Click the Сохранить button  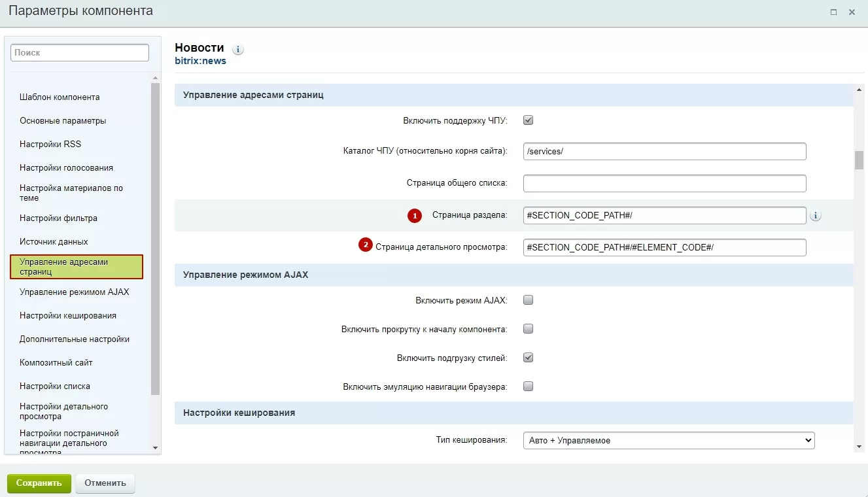(39, 483)
